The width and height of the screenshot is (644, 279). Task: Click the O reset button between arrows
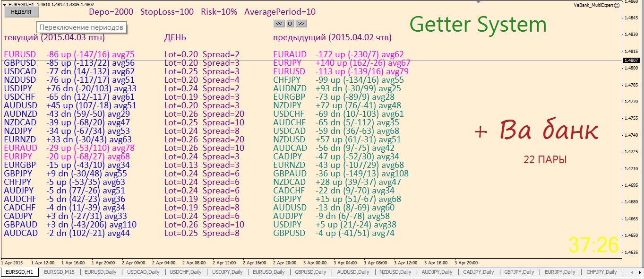290,23
